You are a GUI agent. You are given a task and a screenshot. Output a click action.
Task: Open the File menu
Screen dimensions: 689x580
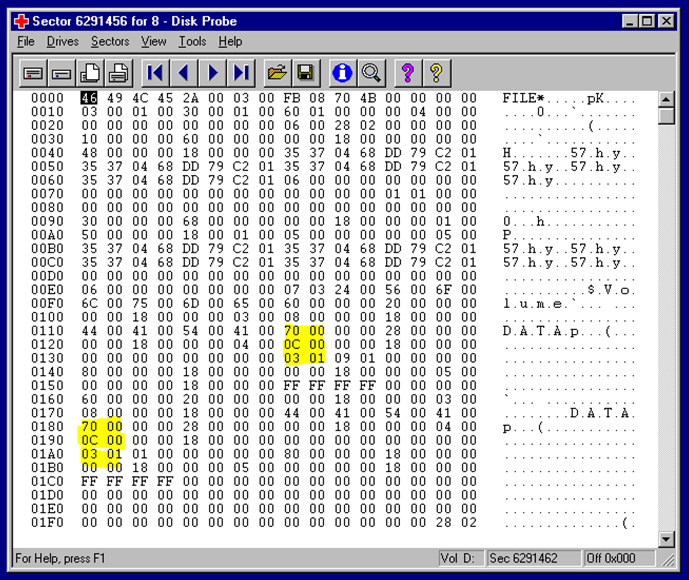(x=25, y=41)
